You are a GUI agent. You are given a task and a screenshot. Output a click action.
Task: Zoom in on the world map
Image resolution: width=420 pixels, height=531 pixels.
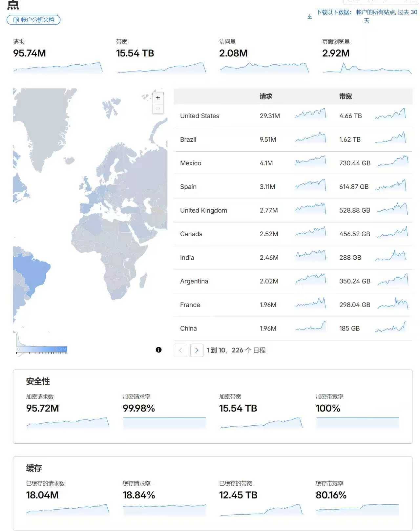[158, 98]
